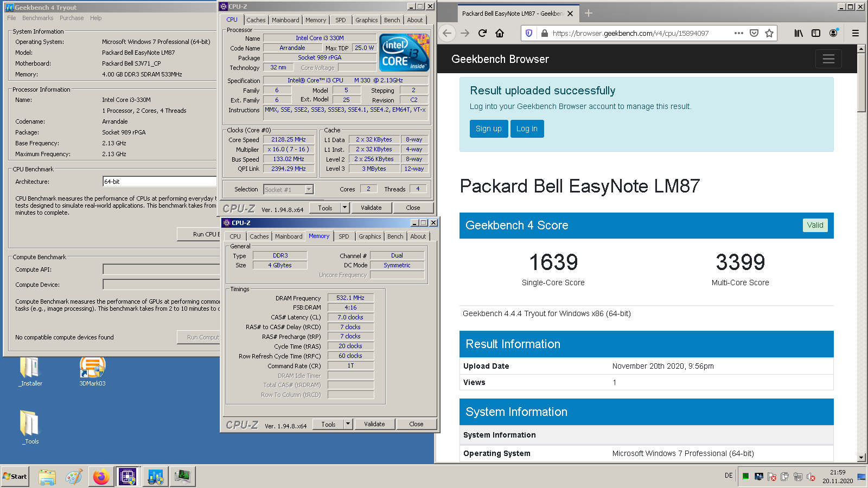Click the speaker volume tray icon

(811, 477)
